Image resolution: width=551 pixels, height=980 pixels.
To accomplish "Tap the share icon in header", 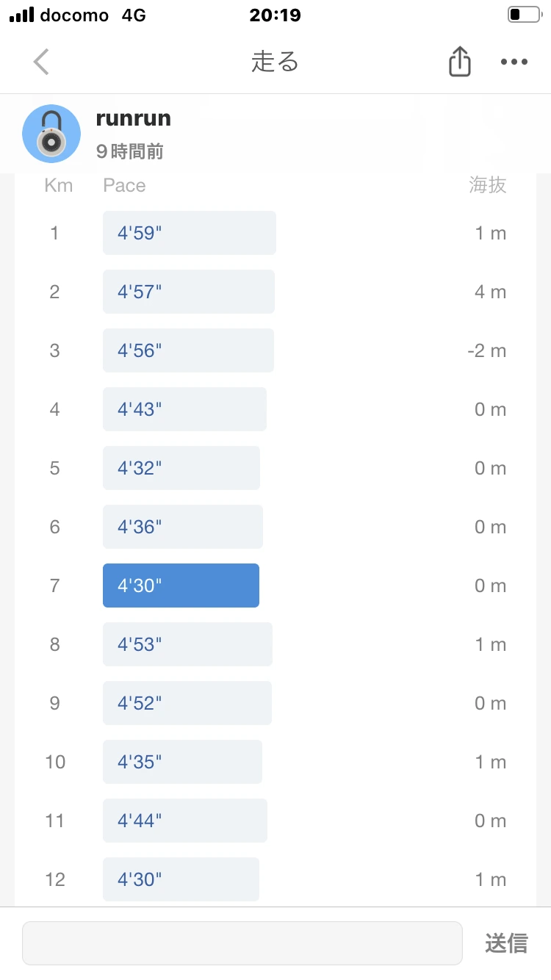I will tap(459, 62).
